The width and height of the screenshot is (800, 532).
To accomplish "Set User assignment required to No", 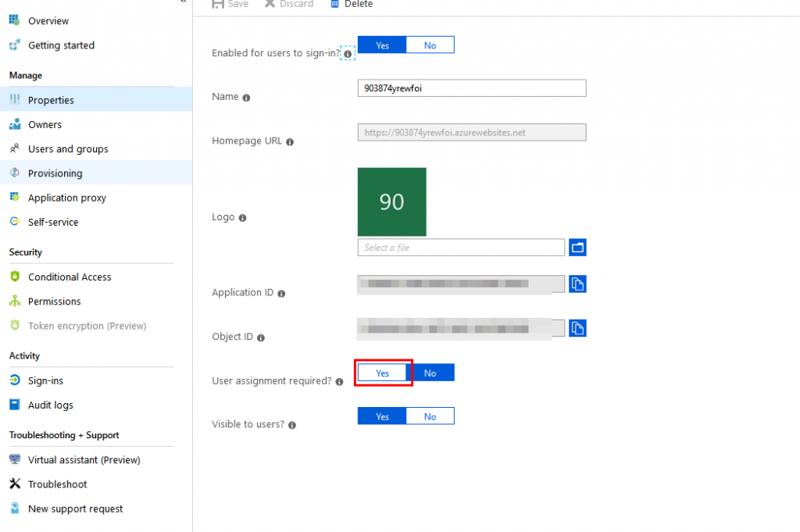I will point(430,373).
